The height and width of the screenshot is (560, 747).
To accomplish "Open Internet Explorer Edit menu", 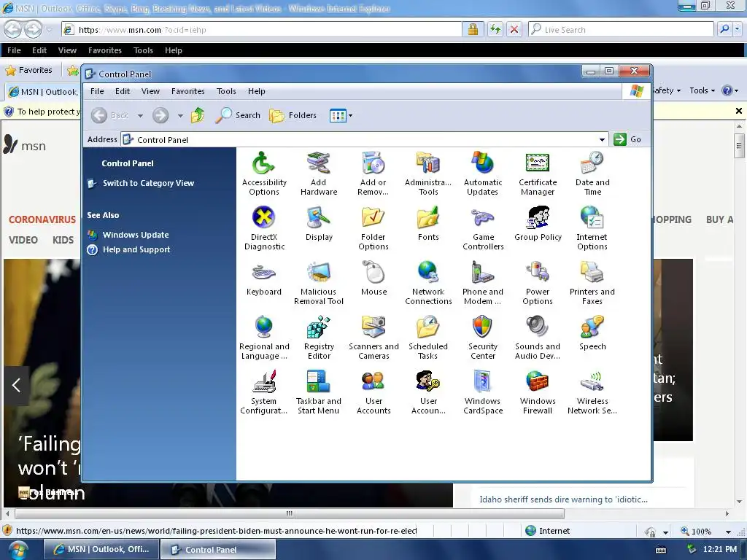I will pyautogui.click(x=39, y=50).
